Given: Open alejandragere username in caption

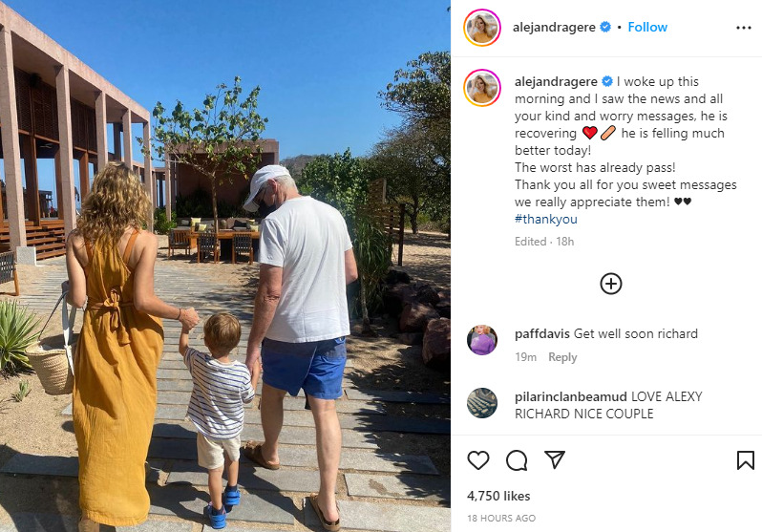Looking at the screenshot, I should pos(556,82).
